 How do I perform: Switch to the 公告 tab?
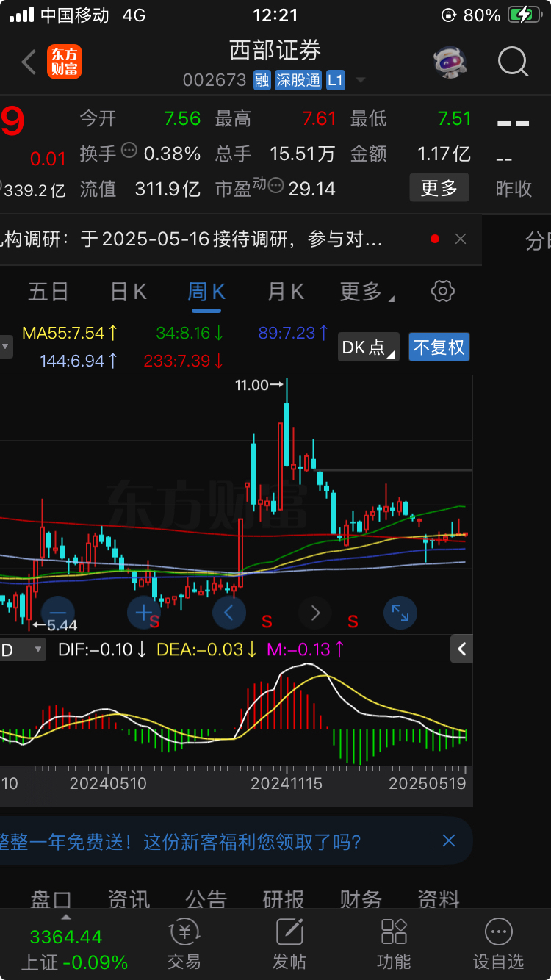point(206,899)
